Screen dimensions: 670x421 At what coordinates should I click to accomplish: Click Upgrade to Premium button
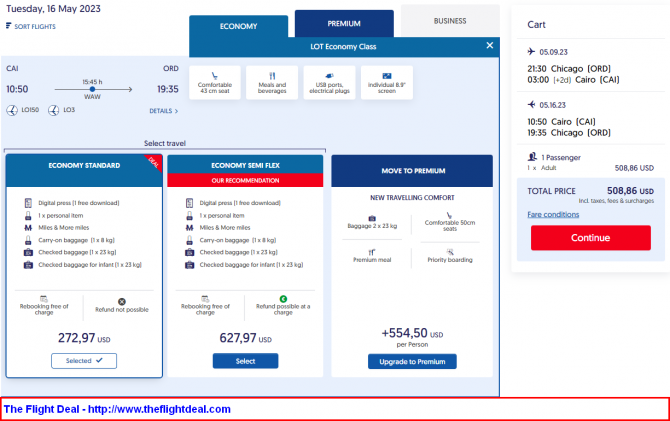[412, 362]
